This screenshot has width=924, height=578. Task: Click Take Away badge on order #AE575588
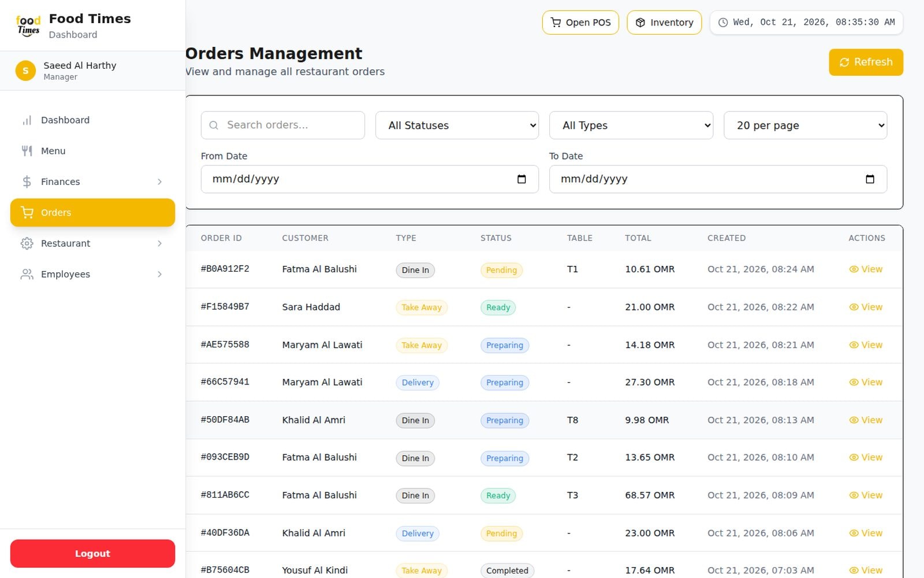point(422,346)
